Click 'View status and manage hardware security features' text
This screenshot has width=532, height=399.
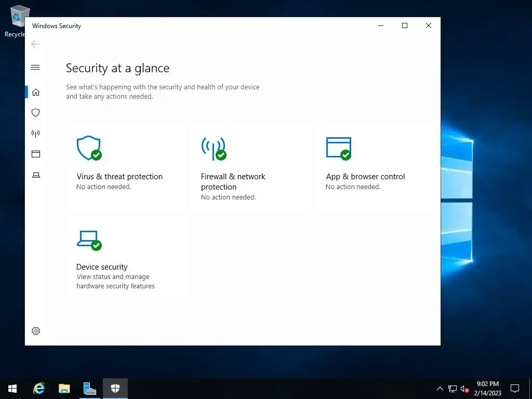tap(115, 281)
